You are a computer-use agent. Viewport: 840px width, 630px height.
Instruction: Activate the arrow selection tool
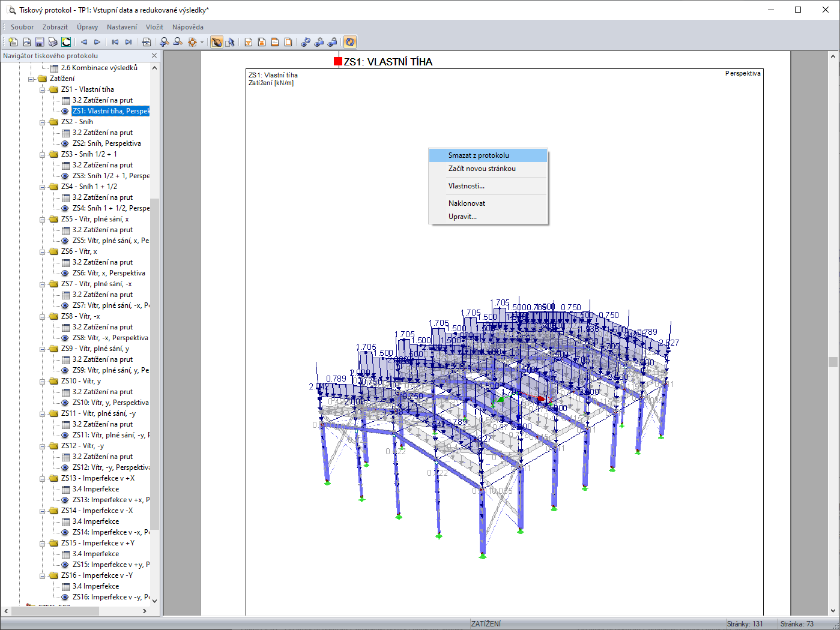coord(230,42)
